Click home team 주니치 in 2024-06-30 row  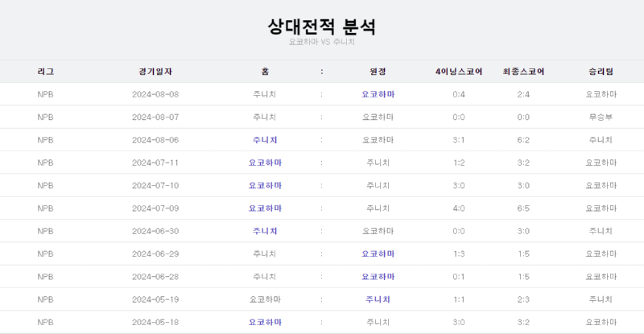point(265,231)
